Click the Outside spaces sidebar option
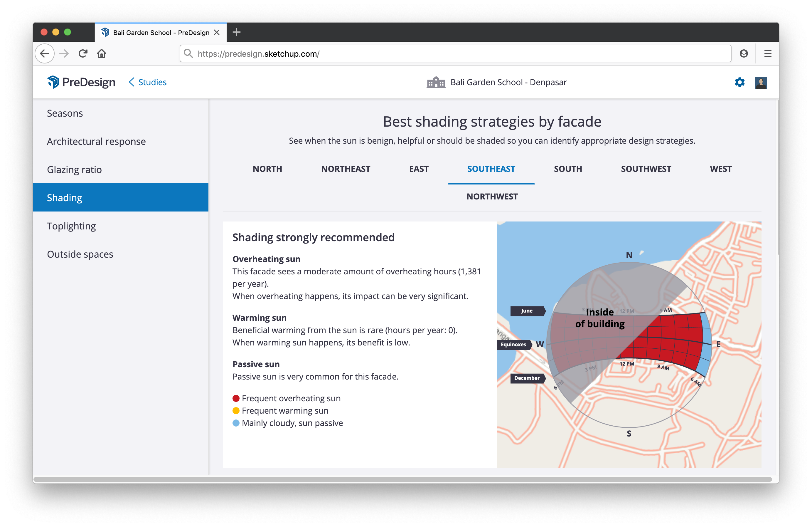The width and height of the screenshot is (812, 527). 81,254
